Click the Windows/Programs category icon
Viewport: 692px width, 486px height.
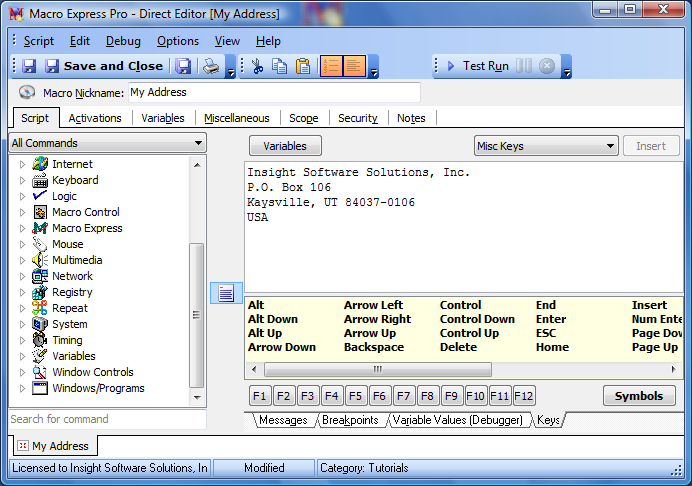point(40,388)
